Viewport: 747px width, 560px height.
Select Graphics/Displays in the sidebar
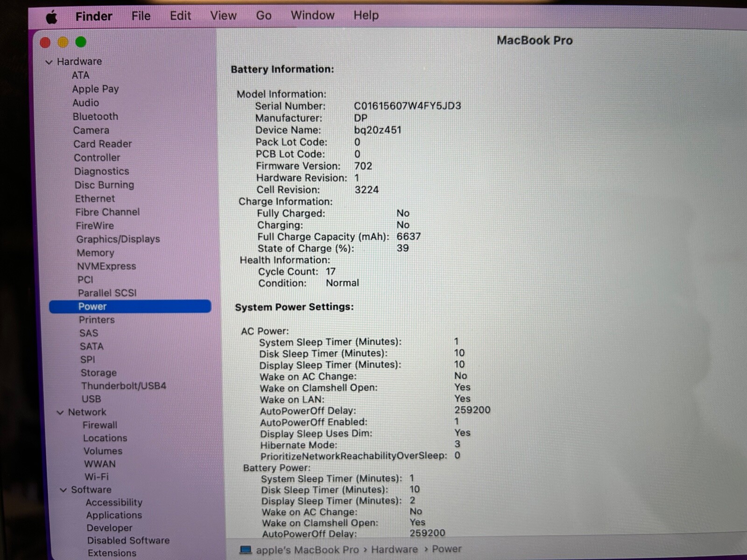(x=118, y=239)
